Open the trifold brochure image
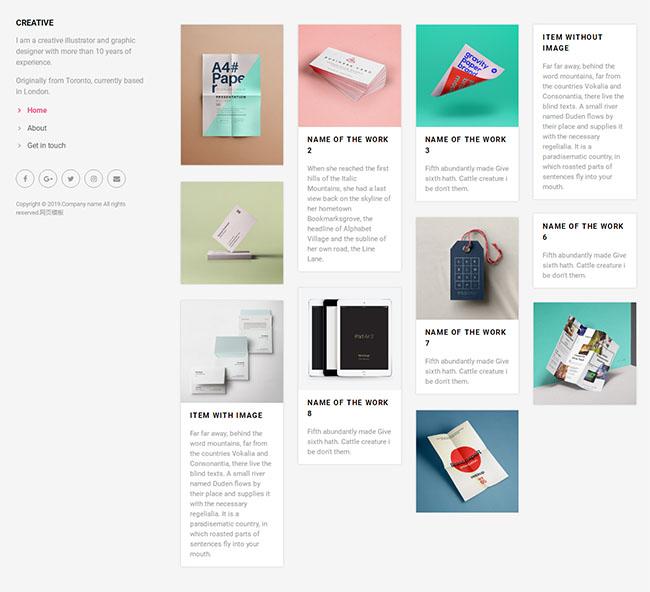The height and width of the screenshot is (592, 650). tap(585, 354)
